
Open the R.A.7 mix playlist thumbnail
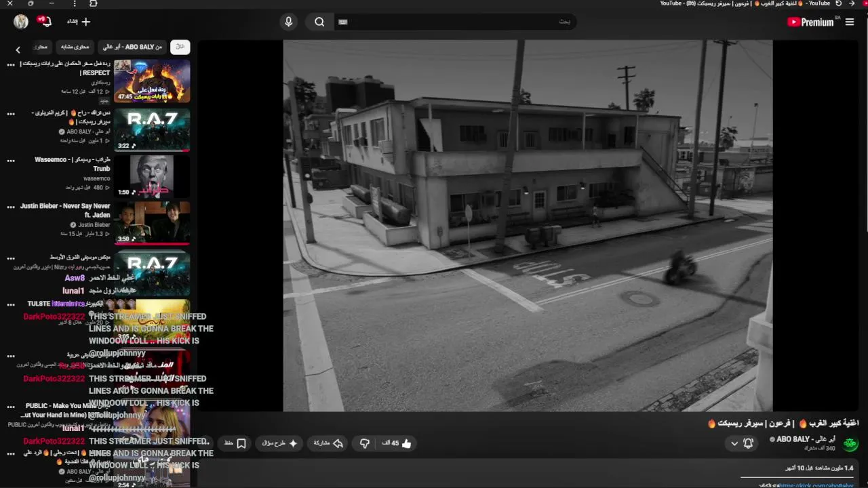coord(152,273)
